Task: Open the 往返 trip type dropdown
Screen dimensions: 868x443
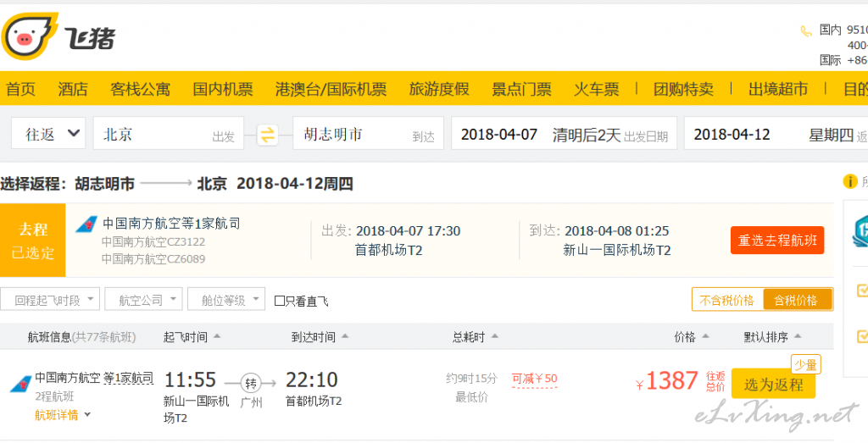Action: (48, 133)
